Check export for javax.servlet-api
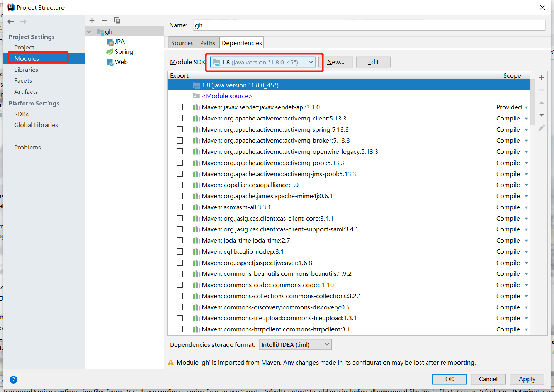Image resolution: width=554 pixels, height=392 pixels. point(180,107)
